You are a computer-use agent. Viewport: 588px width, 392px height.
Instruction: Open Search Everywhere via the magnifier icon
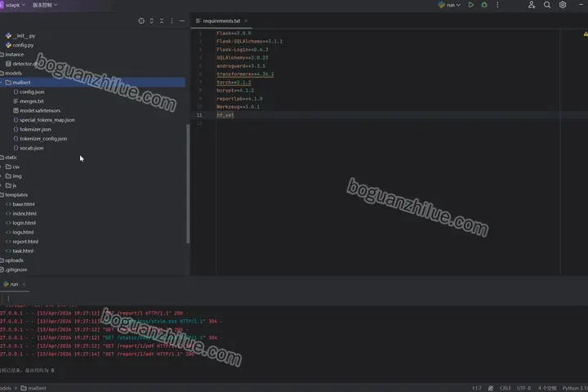(547, 5)
